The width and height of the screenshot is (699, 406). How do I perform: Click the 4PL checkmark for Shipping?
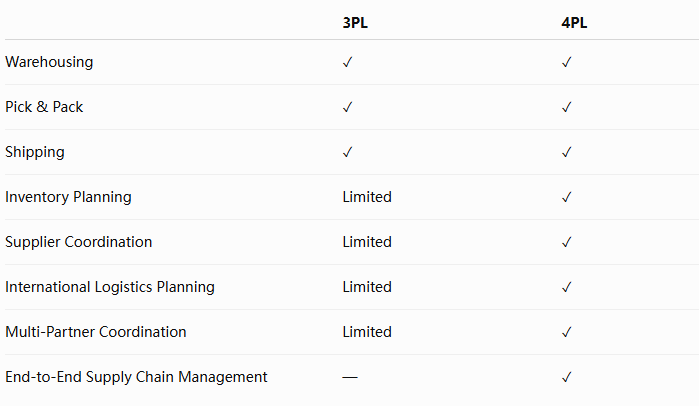pyautogui.click(x=567, y=152)
